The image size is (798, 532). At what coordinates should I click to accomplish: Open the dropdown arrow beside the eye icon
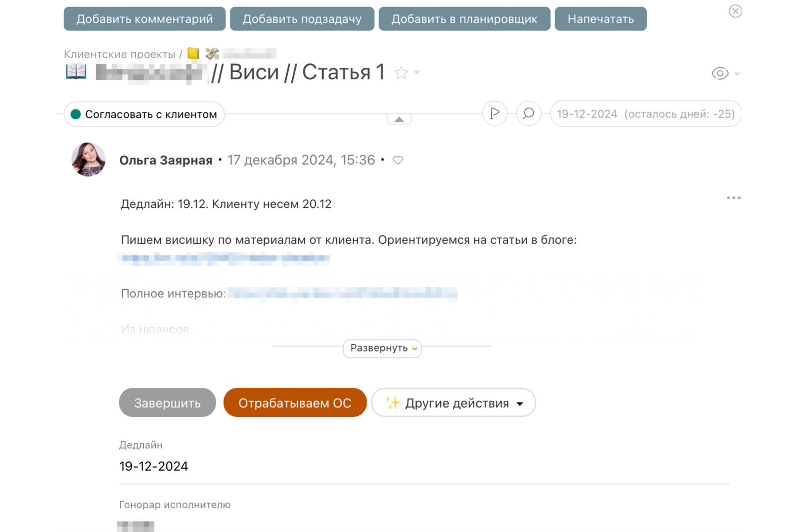click(737, 74)
